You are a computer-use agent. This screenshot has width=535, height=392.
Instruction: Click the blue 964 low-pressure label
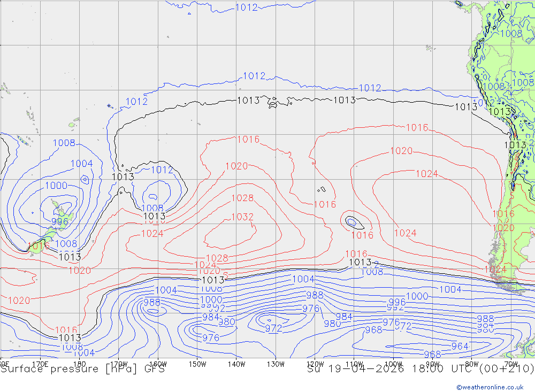(460, 347)
